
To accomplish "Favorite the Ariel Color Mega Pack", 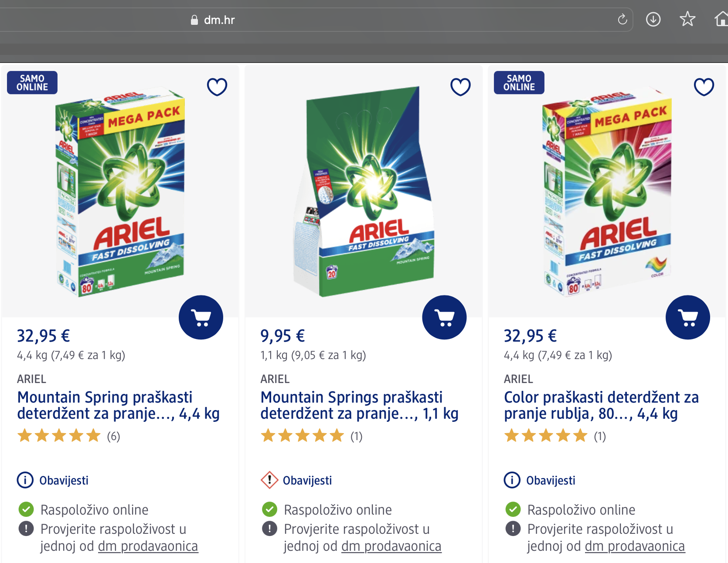I will click(x=704, y=87).
